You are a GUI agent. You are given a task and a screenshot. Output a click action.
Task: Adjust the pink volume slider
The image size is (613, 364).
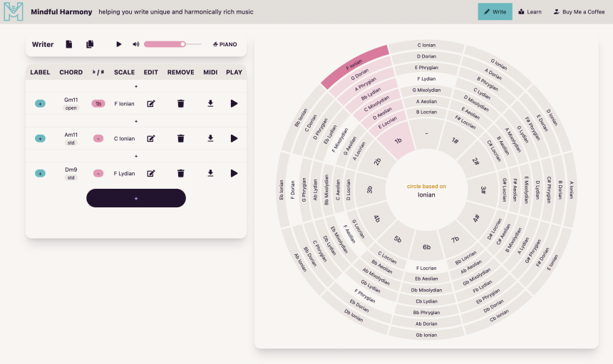(x=165, y=44)
